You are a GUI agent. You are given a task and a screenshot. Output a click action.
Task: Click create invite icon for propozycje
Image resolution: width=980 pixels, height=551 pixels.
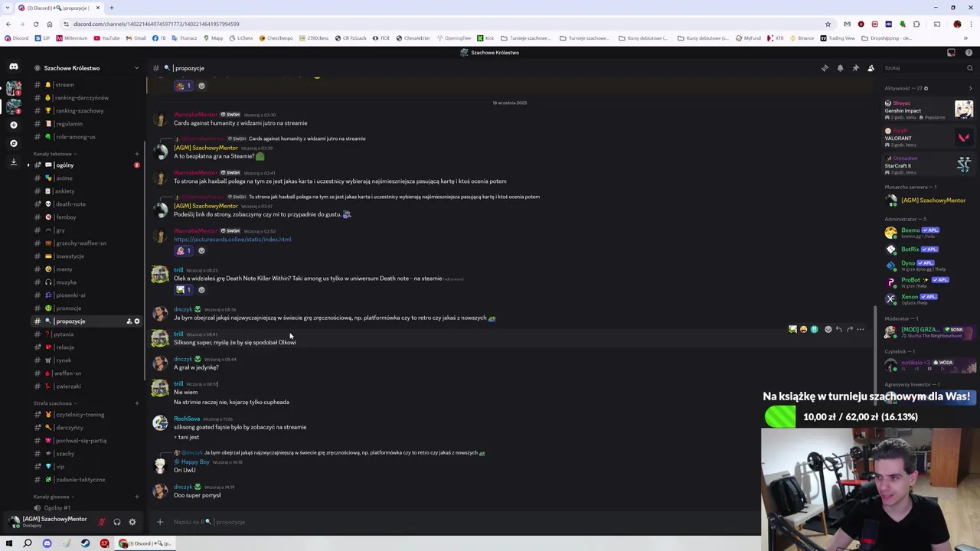(x=128, y=321)
